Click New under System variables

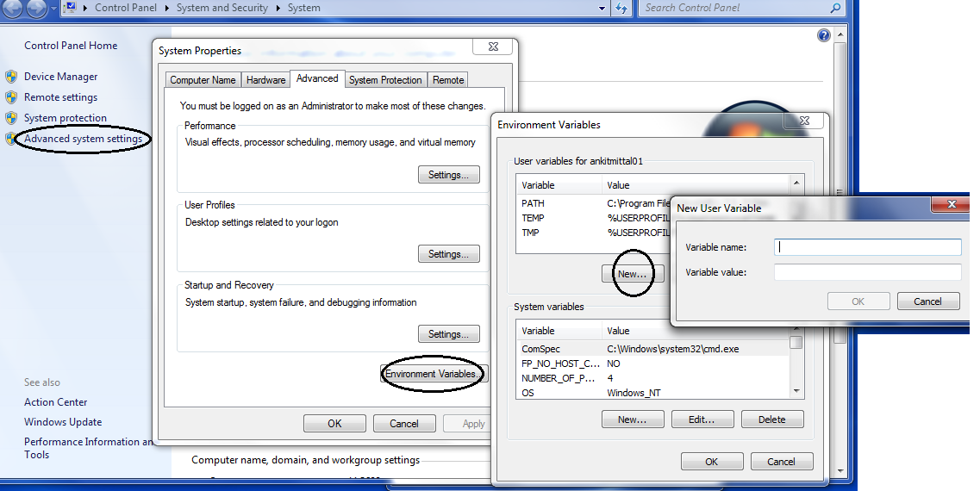pos(633,420)
